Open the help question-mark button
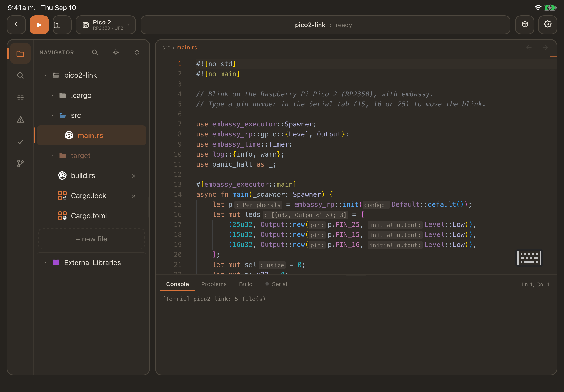This screenshot has width=564, height=392. (62, 25)
